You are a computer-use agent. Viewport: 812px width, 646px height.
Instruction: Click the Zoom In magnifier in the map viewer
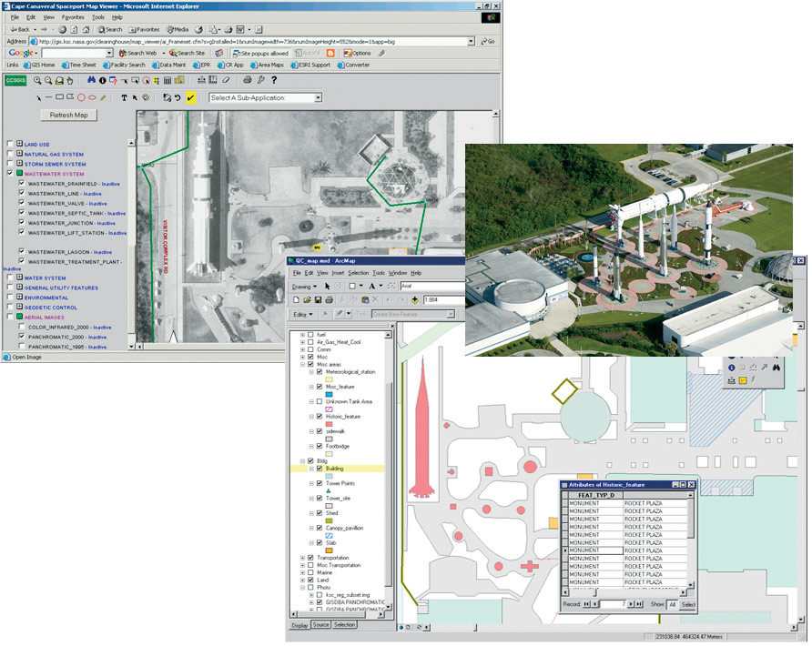click(x=37, y=80)
